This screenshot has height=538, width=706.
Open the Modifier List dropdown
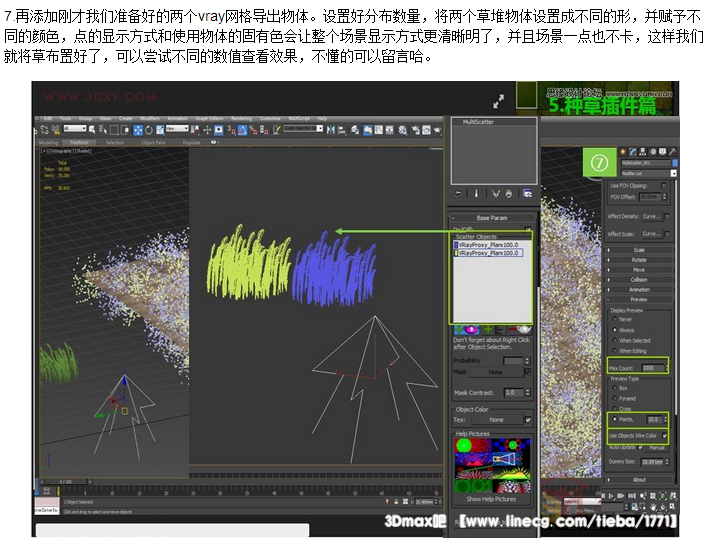tap(674, 173)
